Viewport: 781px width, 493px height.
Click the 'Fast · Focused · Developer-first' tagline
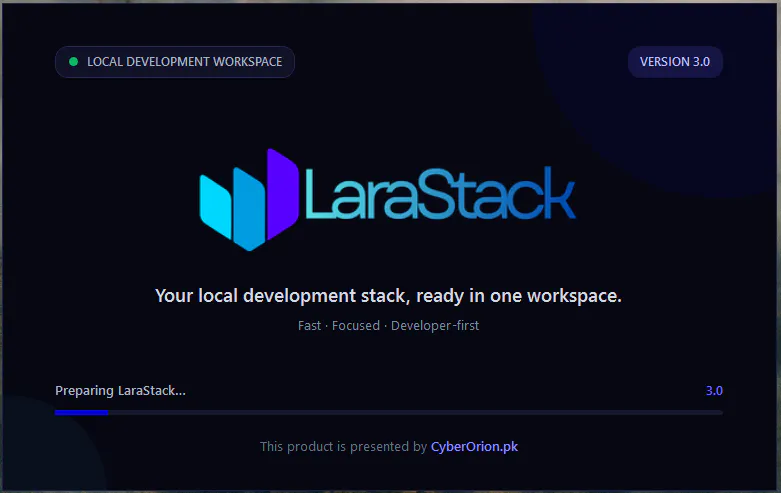[388, 326]
